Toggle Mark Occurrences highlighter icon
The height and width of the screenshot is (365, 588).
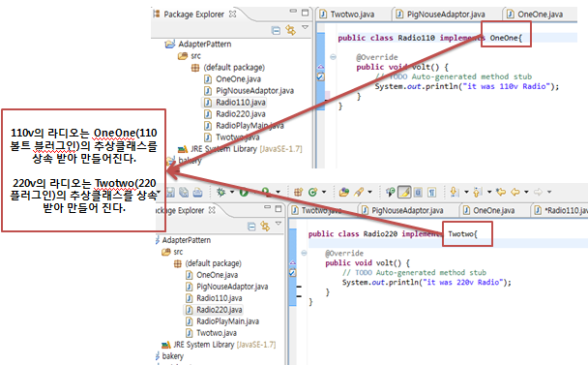404,193
